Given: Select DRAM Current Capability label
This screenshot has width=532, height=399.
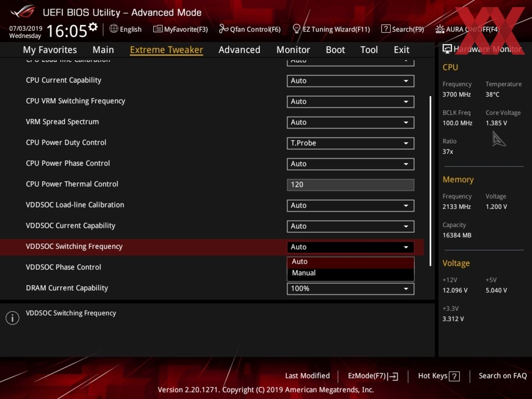Looking at the screenshot, I should 67,288.
